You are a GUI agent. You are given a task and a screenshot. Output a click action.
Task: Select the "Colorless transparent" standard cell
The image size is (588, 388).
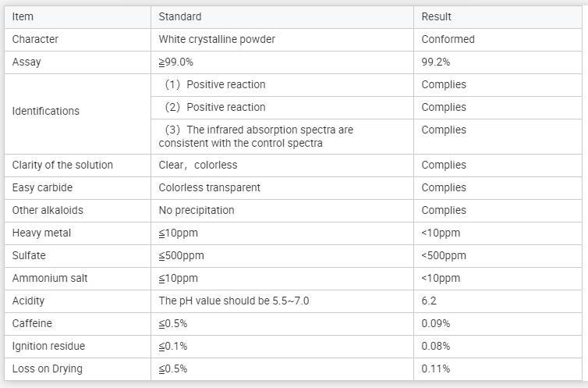209,187
